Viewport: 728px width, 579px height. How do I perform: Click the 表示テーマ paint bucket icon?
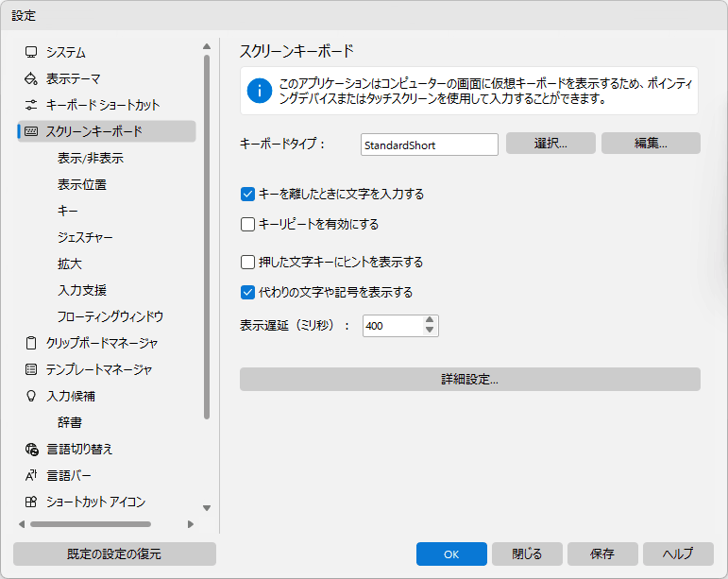31,78
